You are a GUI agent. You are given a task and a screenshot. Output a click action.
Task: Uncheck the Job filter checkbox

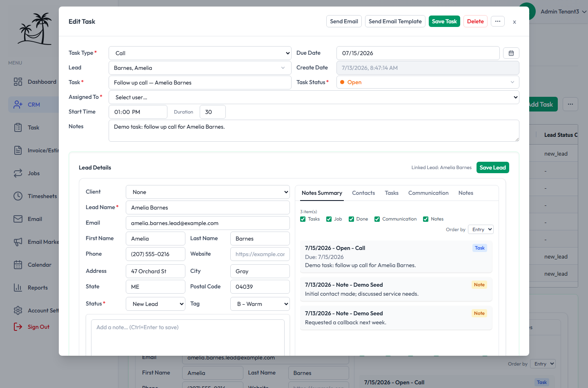329,219
